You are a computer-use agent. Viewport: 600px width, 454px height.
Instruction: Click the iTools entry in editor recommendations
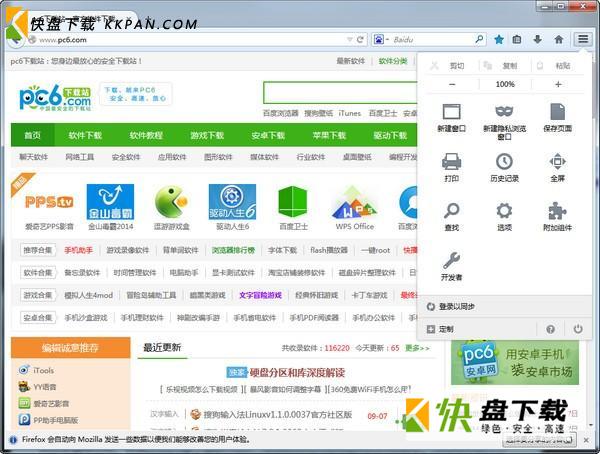(x=43, y=371)
